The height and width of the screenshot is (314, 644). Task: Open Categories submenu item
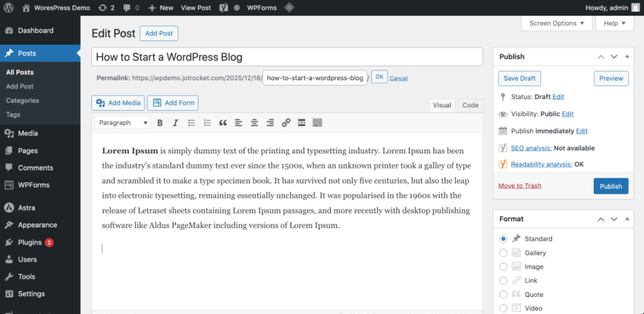click(x=23, y=101)
